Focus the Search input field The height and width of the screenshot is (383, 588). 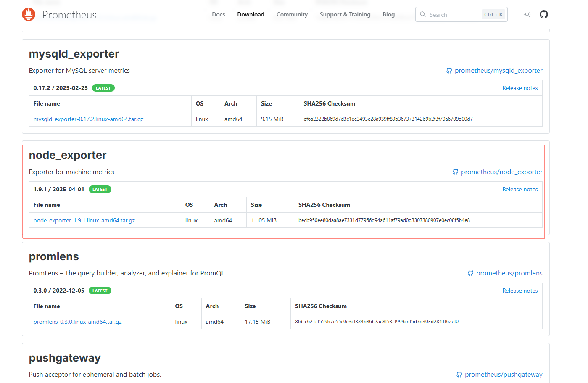click(461, 14)
